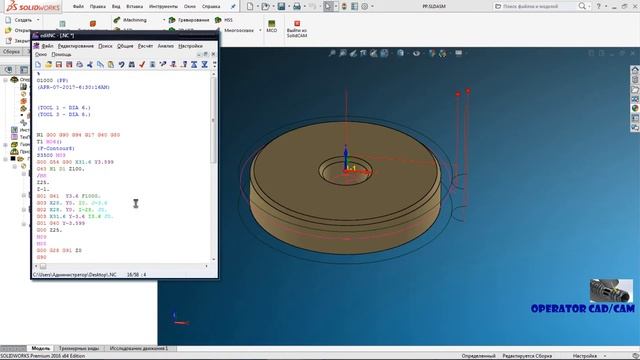Click the editNC vertical scrollbar
Screen dimensions: 640x360
213,120
